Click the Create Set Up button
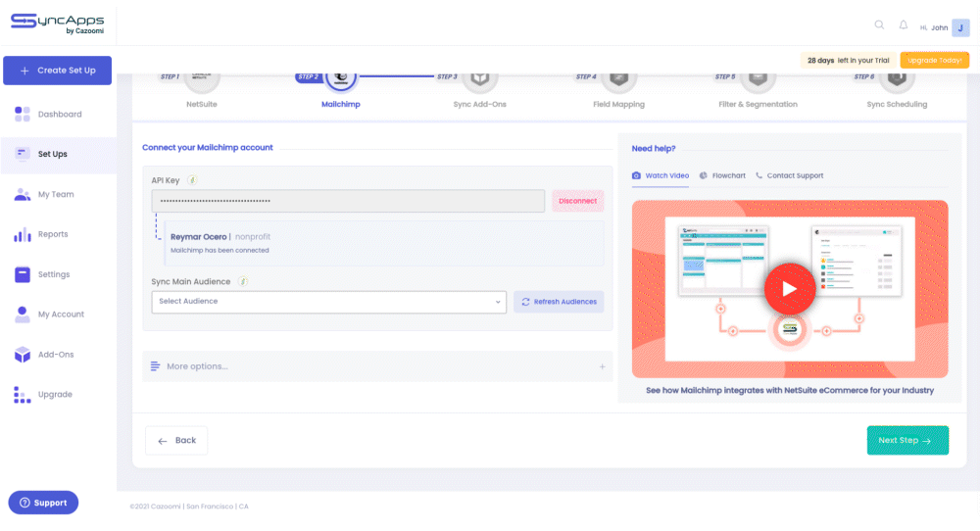This screenshot has height=531, width=980. tap(58, 71)
